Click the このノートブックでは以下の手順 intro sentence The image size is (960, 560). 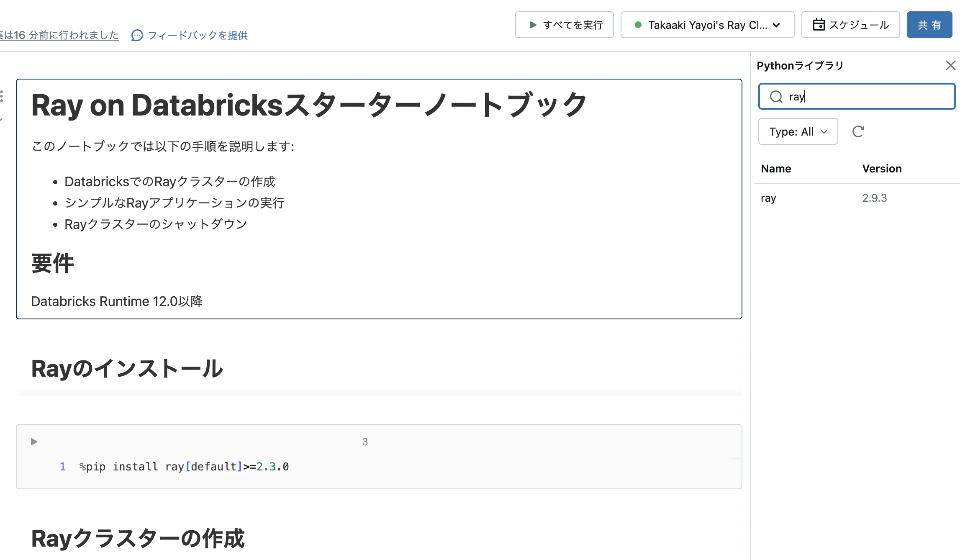[x=163, y=146]
